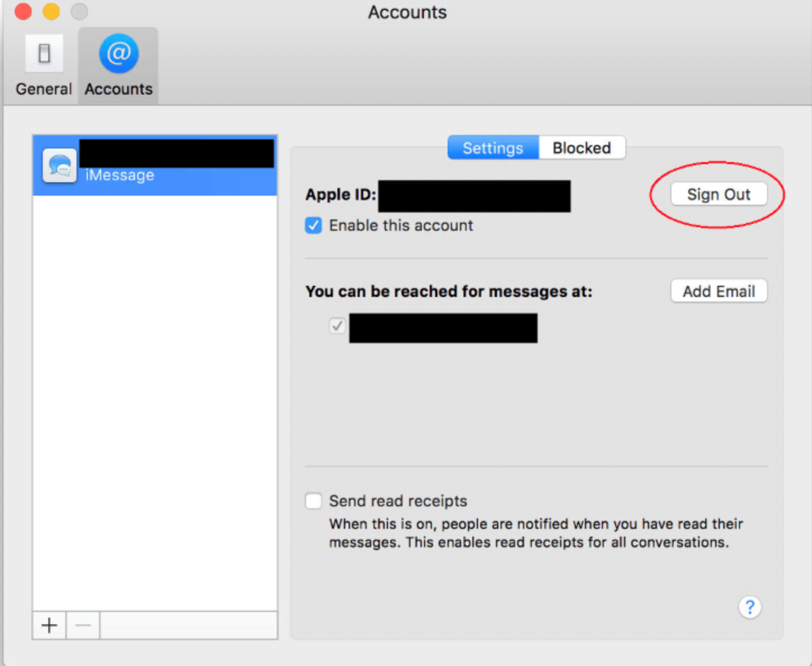Screen dimensions: 812x666
Task: Disable the Enable this account checkbox
Action: pyautogui.click(x=313, y=225)
